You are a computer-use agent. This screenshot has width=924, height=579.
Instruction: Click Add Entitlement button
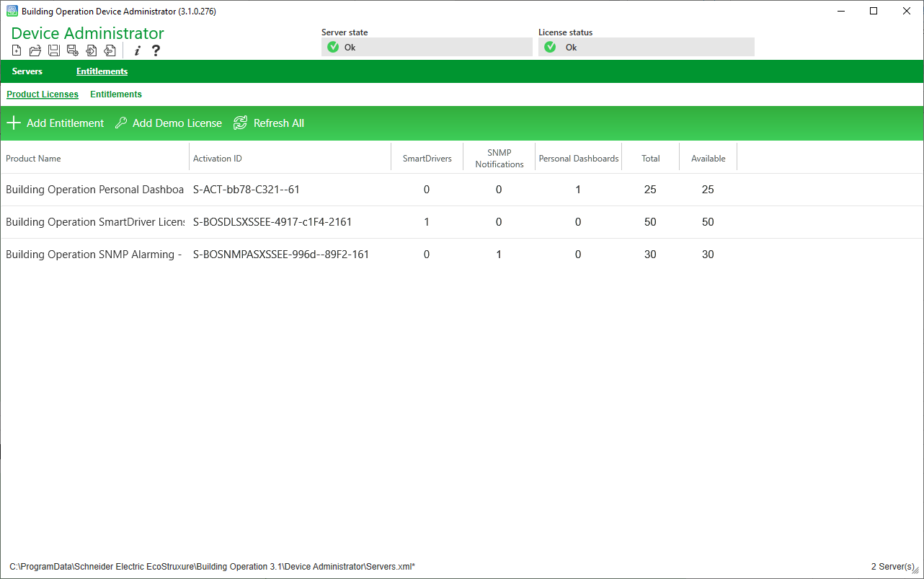point(55,123)
